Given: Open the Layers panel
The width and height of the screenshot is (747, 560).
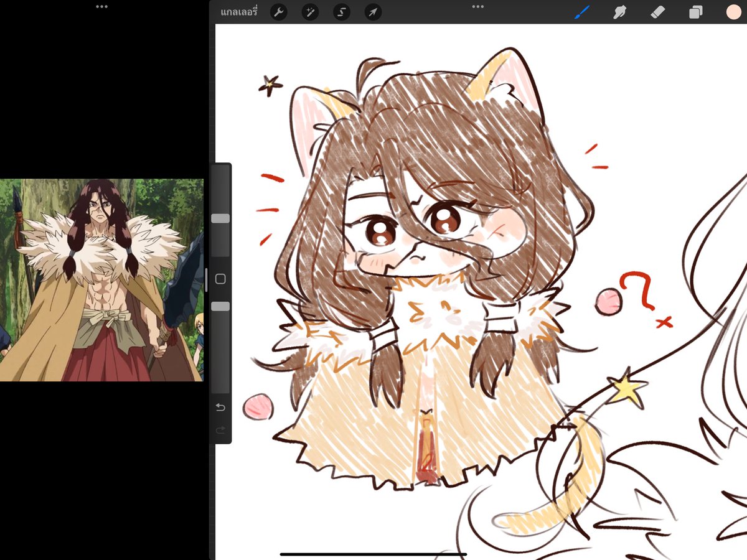Looking at the screenshot, I should (695, 12).
